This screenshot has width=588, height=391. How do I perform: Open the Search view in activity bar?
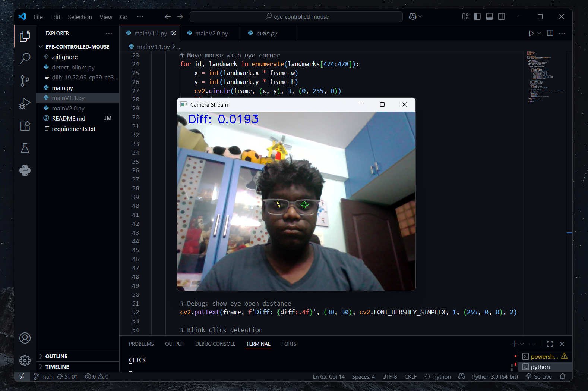[x=25, y=58]
